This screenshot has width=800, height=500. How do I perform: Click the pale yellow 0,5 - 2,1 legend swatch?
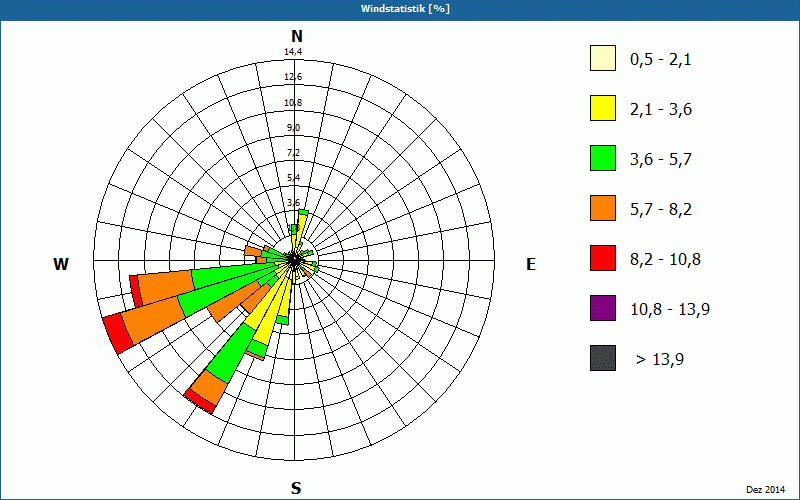[x=603, y=58]
